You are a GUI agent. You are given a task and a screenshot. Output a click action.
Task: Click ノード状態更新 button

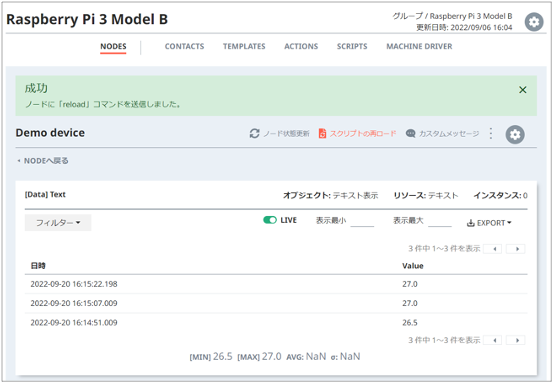pos(279,134)
